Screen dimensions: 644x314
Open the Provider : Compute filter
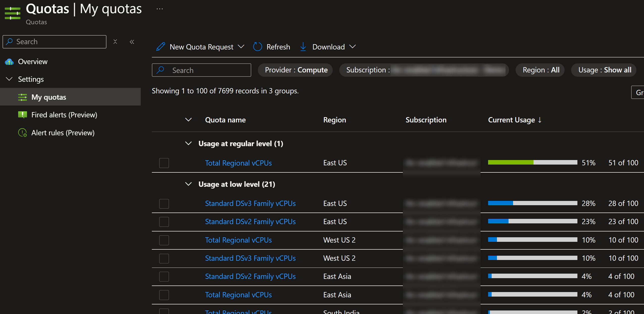(295, 70)
